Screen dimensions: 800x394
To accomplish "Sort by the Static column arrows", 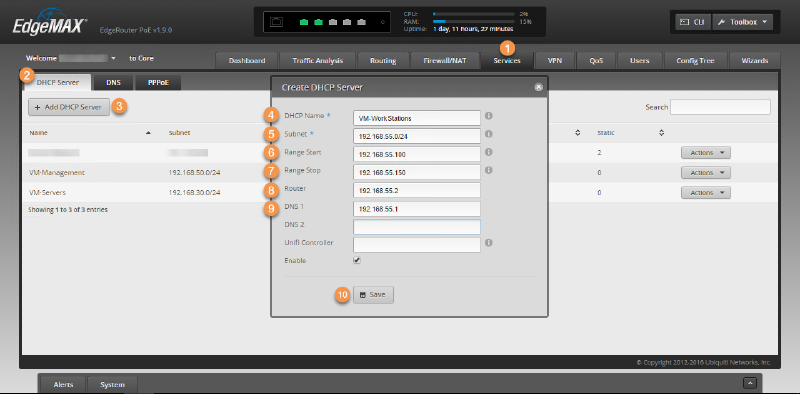I will point(661,133).
